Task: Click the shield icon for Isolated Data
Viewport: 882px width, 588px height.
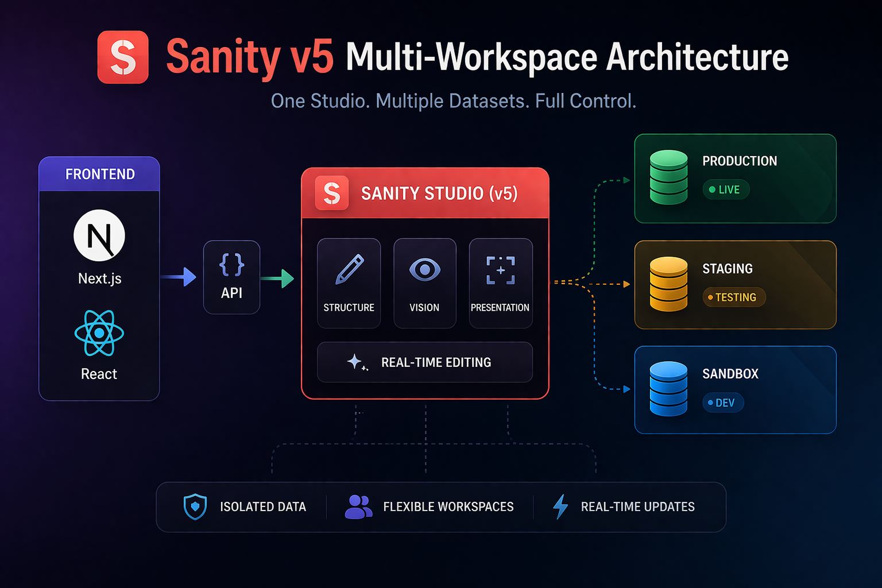Action: pyautogui.click(x=195, y=507)
